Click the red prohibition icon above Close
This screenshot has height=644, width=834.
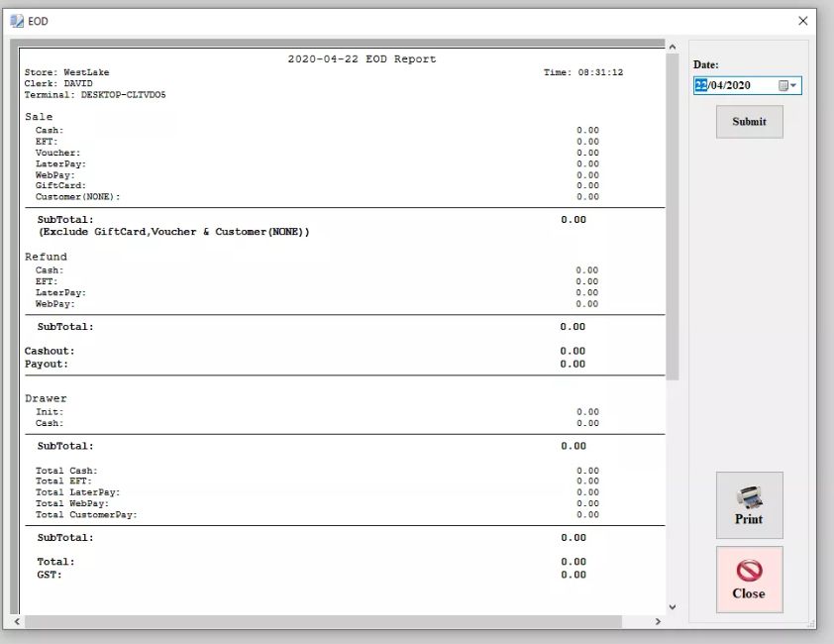[x=749, y=571]
